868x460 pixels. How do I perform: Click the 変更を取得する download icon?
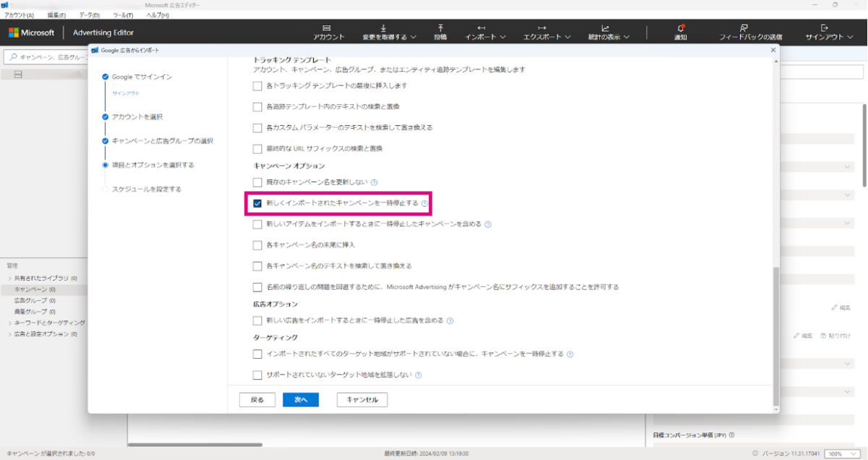click(x=383, y=27)
